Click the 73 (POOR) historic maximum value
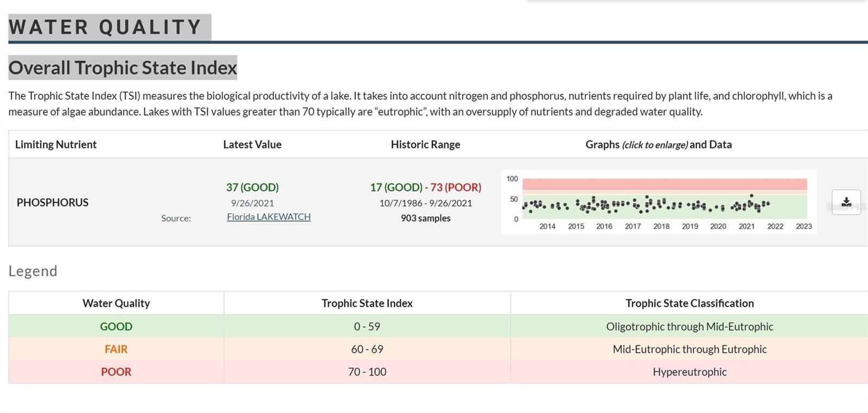868x413 pixels. 456,188
